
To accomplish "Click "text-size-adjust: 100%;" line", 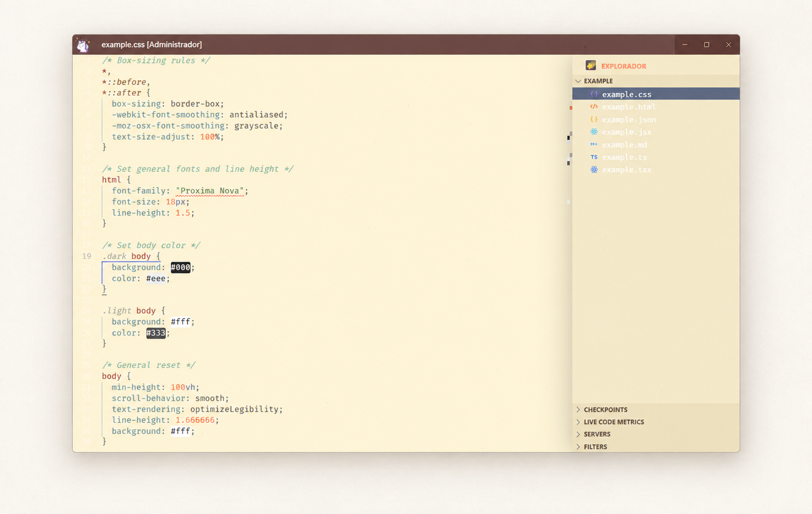I will click(168, 136).
